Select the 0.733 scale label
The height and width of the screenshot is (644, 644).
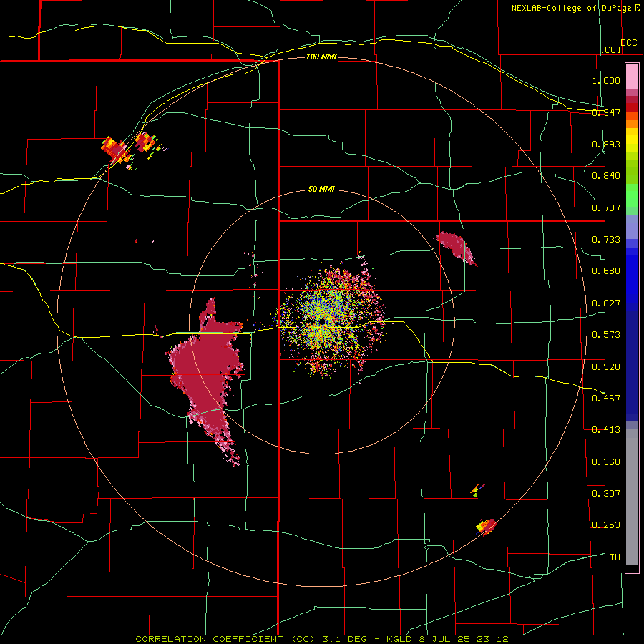click(x=606, y=240)
